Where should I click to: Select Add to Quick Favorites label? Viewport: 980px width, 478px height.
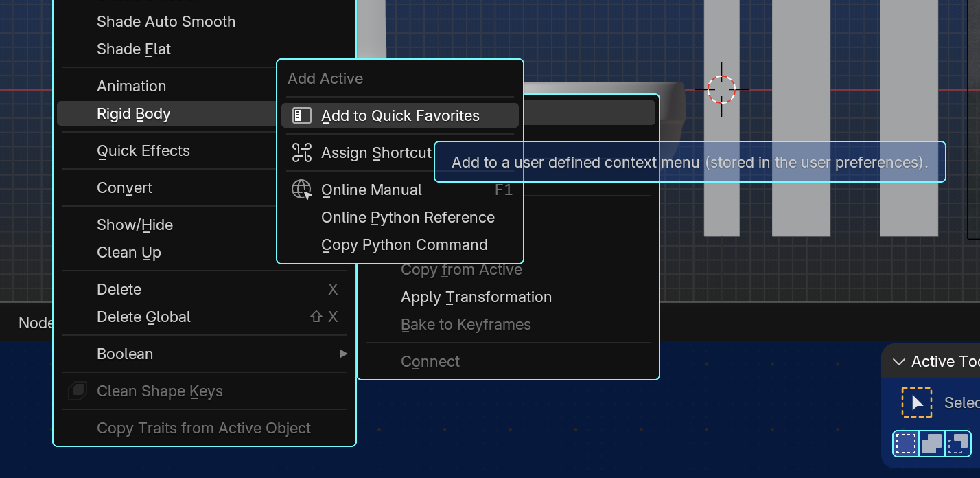coord(400,115)
